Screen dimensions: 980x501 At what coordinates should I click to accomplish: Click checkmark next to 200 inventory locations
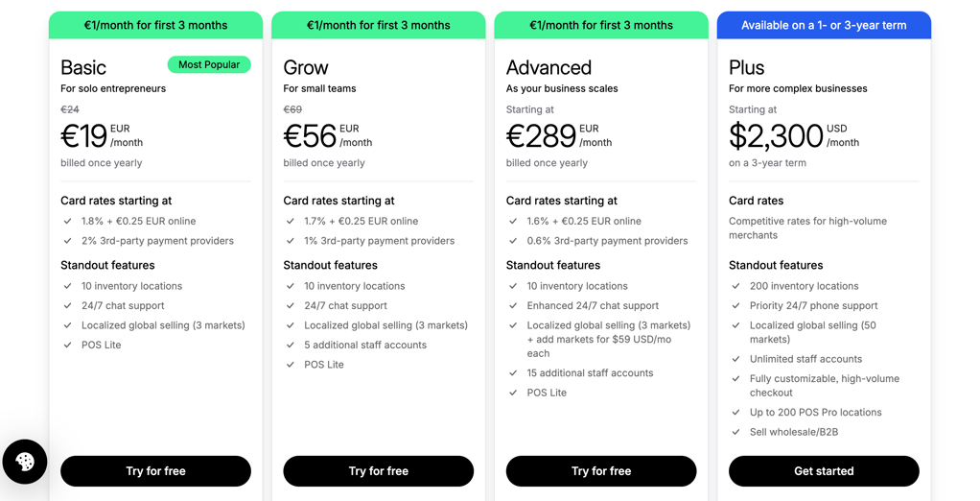736,286
